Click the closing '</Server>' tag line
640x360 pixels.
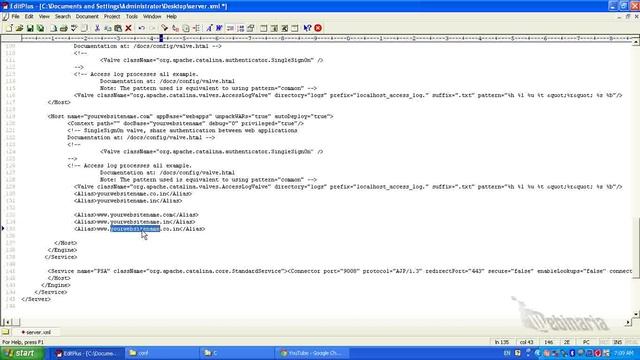pos(36,299)
